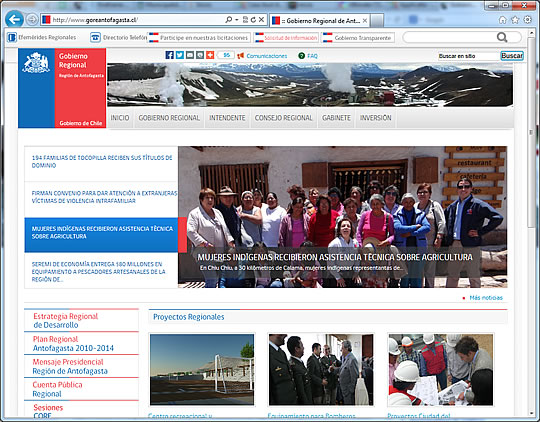
Task: Open the Equipamiento para Bomberos thumbnail
Action: click(321, 369)
